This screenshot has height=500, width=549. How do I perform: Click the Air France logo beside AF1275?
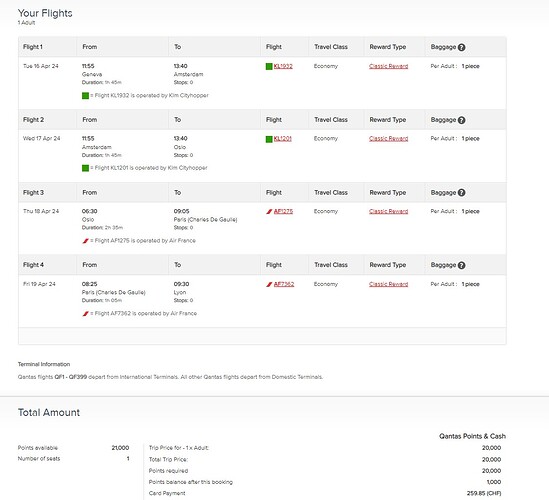(x=269, y=211)
